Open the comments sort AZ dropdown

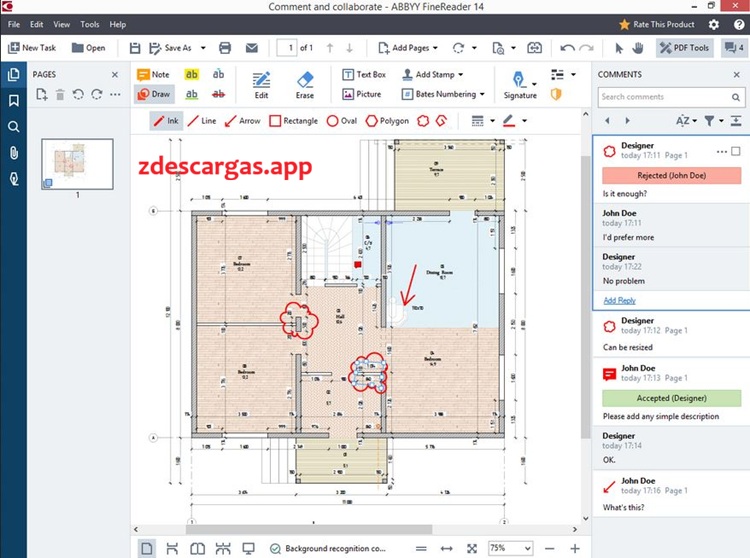pos(686,120)
